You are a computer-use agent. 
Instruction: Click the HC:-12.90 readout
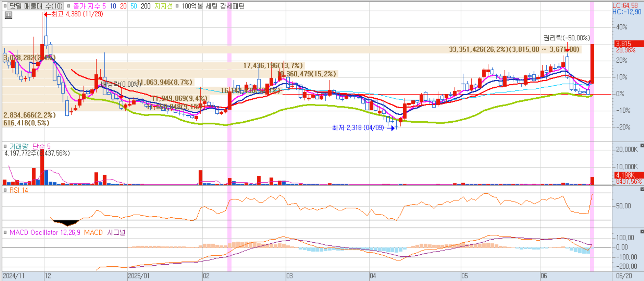point(627,12)
